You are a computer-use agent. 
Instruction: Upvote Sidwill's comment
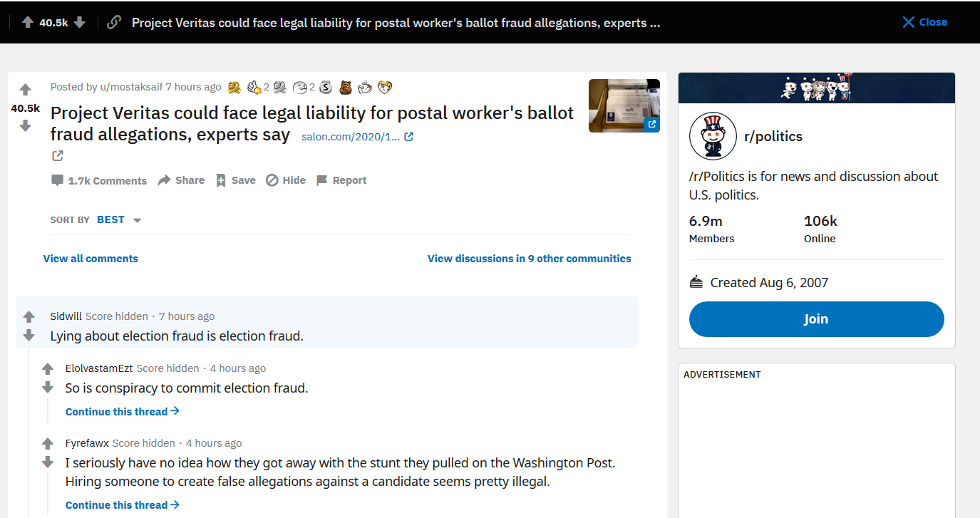(x=29, y=317)
